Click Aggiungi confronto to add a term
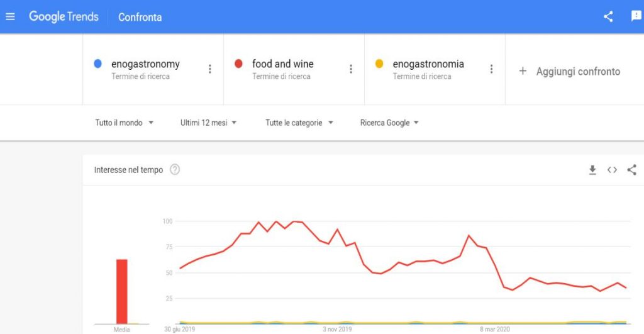This screenshot has height=334, width=644. 569,72
